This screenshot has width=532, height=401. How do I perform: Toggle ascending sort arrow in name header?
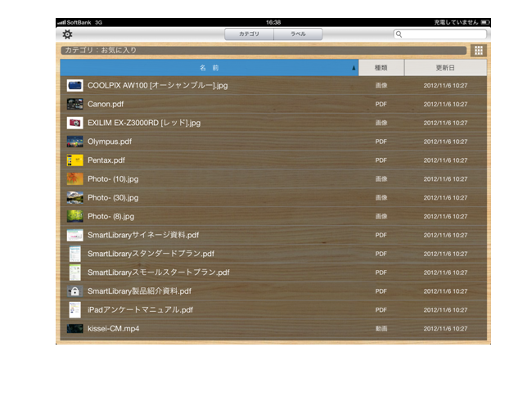pyautogui.click(x=354, y=68)
